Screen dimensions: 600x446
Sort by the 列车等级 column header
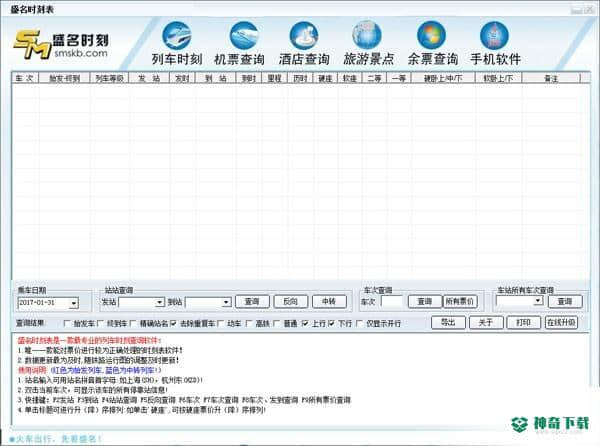[x=109, y=78]
